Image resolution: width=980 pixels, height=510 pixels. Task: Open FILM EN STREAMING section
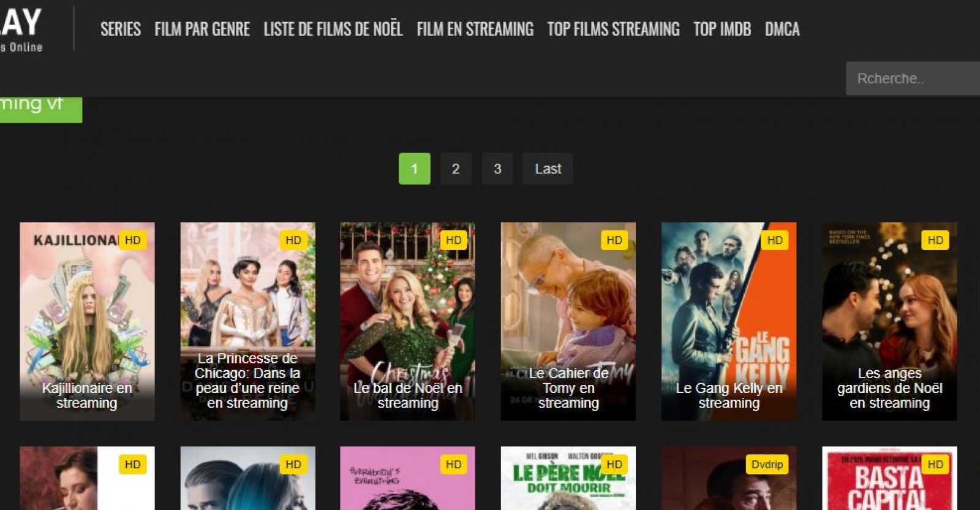coord(475,29)
